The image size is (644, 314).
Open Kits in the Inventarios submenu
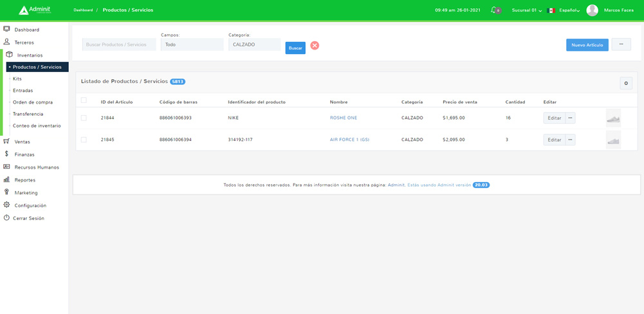tap(17, 78)
